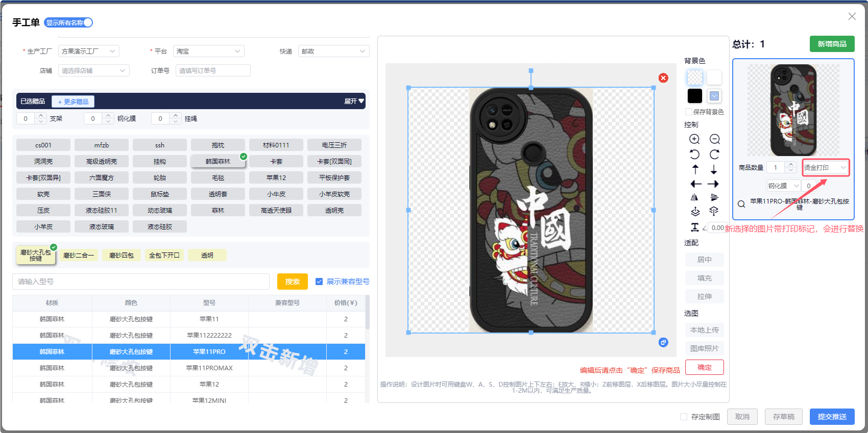Zoom in the design image
The height and width of the screenshot is (433, 868).
point(694,139)
